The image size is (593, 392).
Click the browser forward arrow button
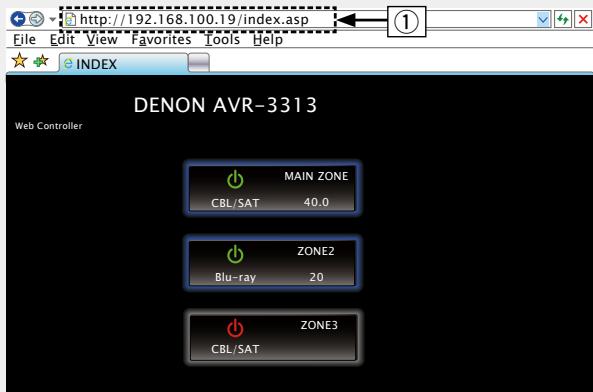click(37, 19)
